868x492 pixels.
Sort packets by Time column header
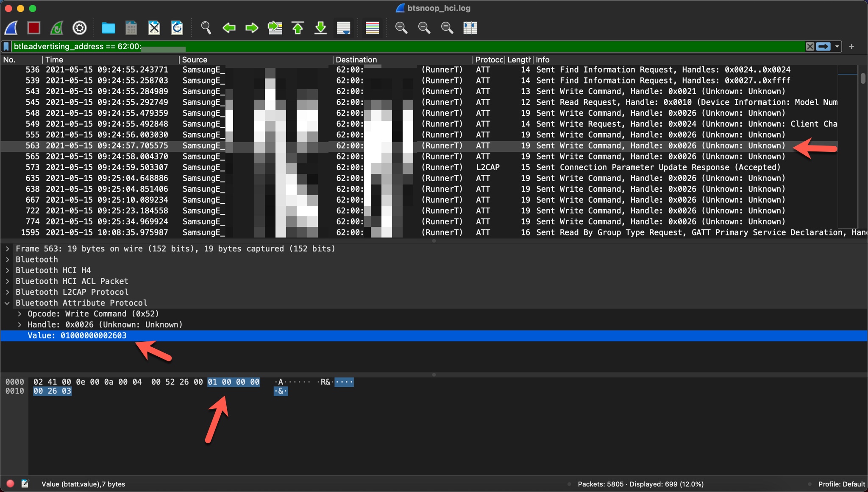54,60
